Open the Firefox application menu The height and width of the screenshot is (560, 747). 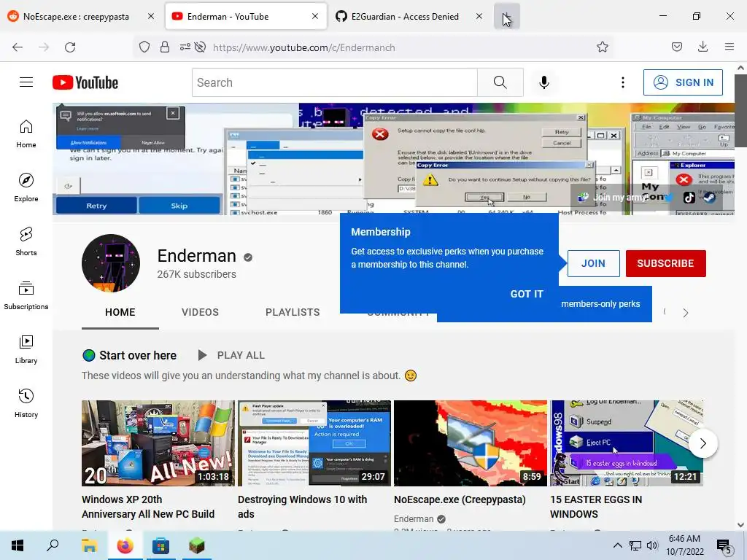[x=729, y=47]
